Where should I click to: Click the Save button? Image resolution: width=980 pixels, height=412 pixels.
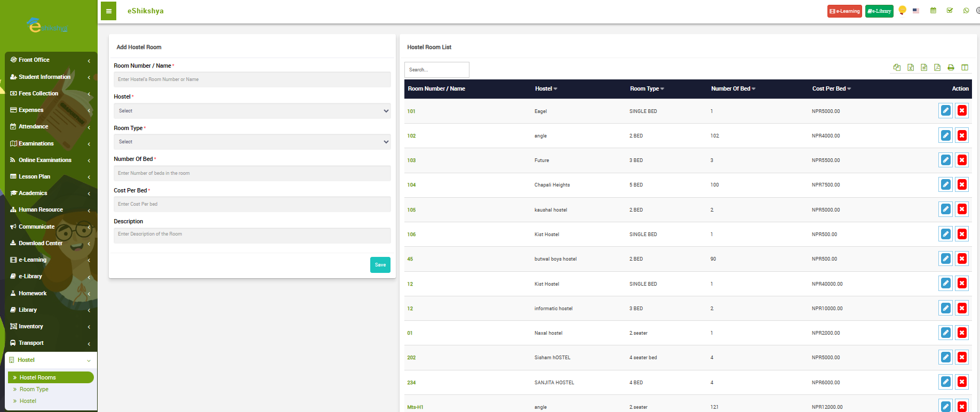point(380,265)
